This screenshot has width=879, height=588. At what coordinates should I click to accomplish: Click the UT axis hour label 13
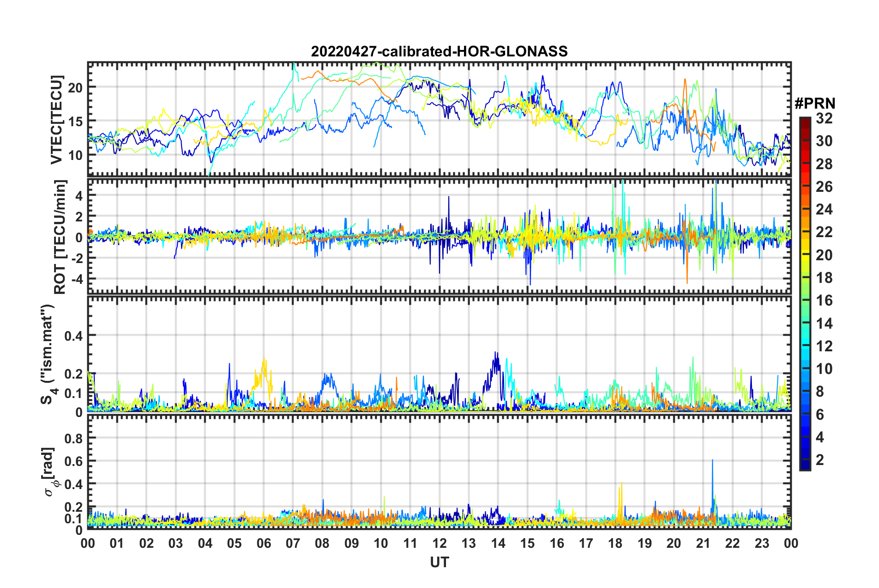469,543
